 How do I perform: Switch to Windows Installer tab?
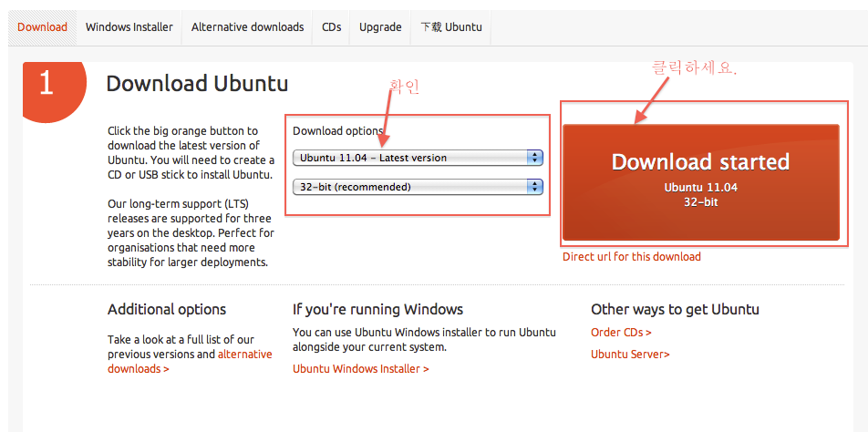(129, 26)
